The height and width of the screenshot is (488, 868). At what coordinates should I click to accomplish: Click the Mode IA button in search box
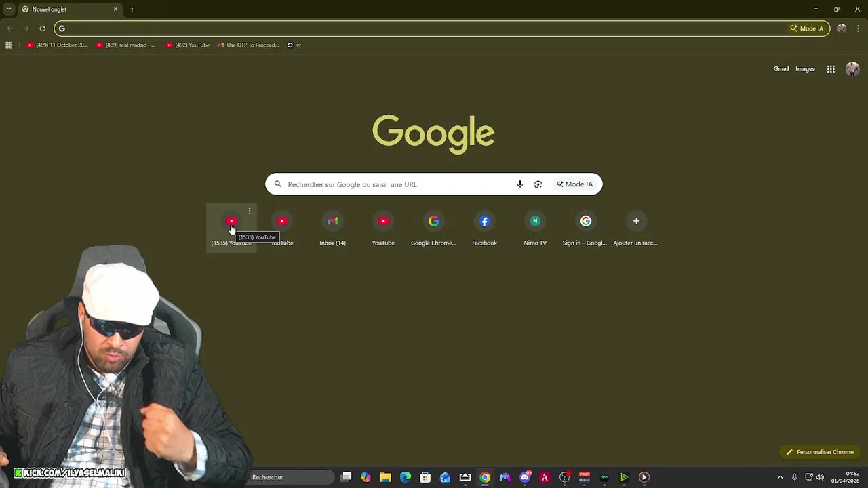tap(575, 184)
